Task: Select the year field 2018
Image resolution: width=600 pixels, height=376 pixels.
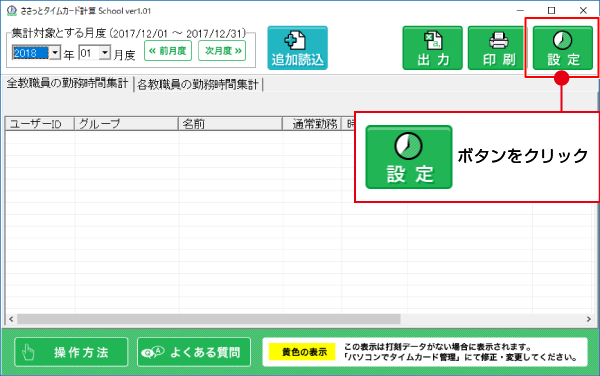Action: 31,53
